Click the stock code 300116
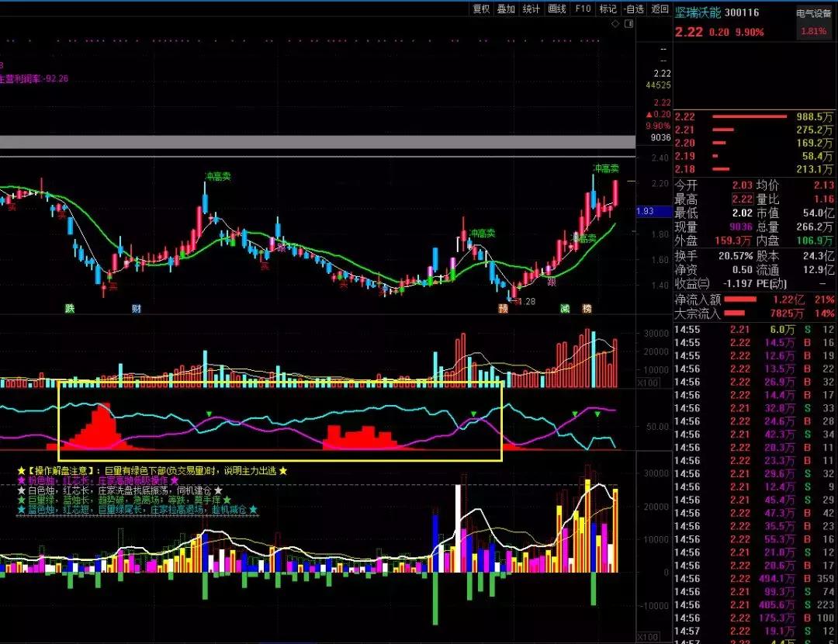The height and width of the screenshot is (644, 838). tap(742, 12)
